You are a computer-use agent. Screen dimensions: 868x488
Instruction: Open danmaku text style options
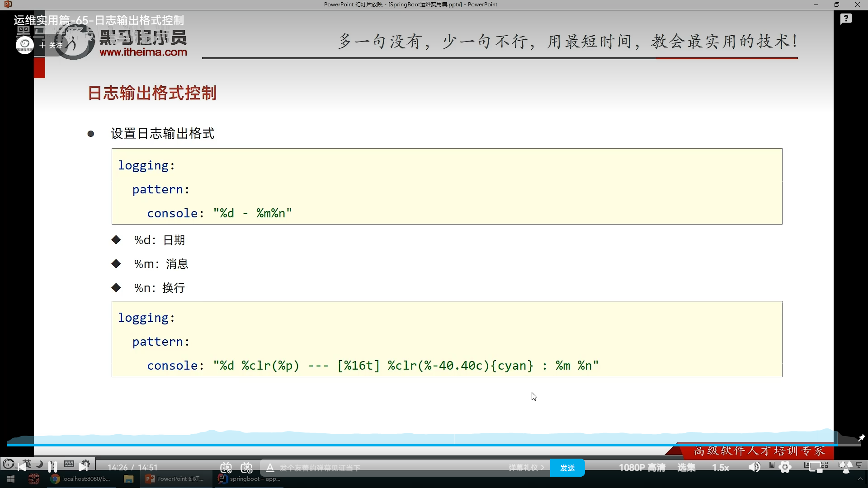click(270, 468)
